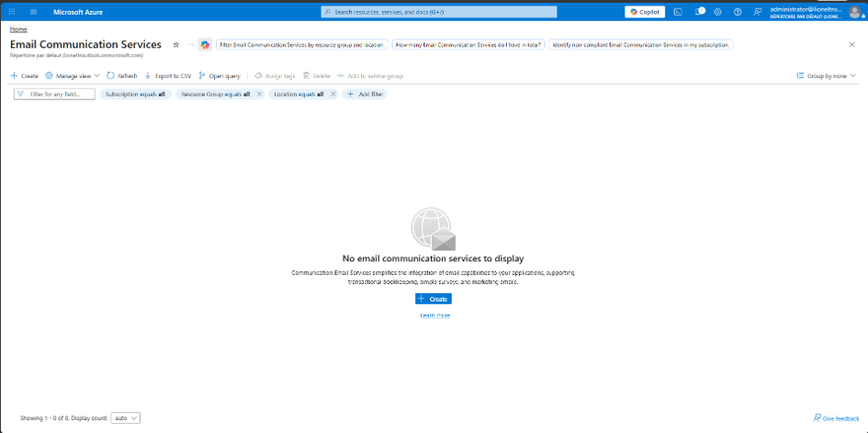This screenshot has width=868, height=433.
Task: Pin page with the favorite star
Action: [176, 44]
